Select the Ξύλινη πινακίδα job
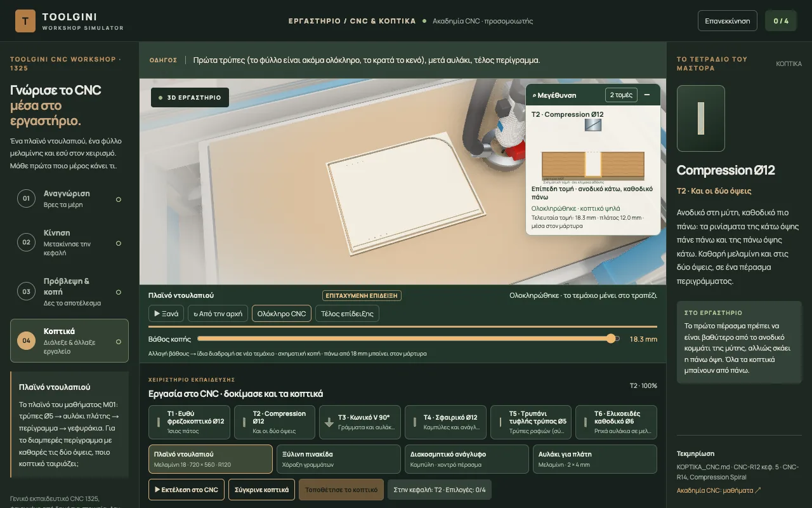The height and width of the screenshot is (508, 812). click(339, 459)
